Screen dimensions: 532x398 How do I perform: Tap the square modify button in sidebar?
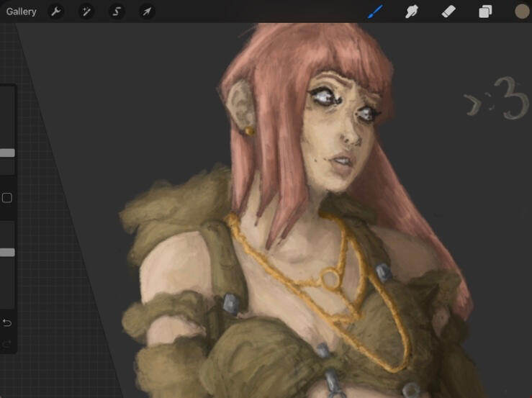pyautogui.click(x=7, y=198)
